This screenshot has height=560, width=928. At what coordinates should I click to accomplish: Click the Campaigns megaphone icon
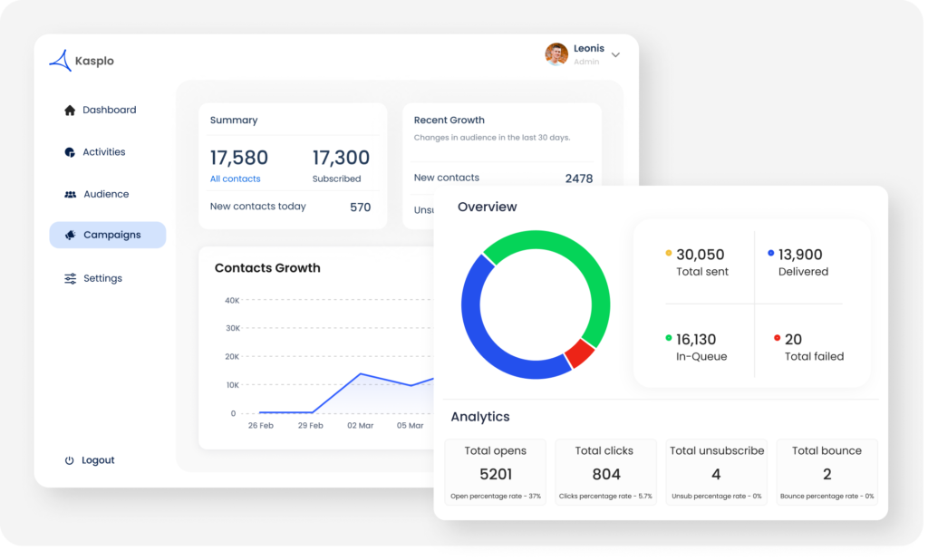coord(70,236)
